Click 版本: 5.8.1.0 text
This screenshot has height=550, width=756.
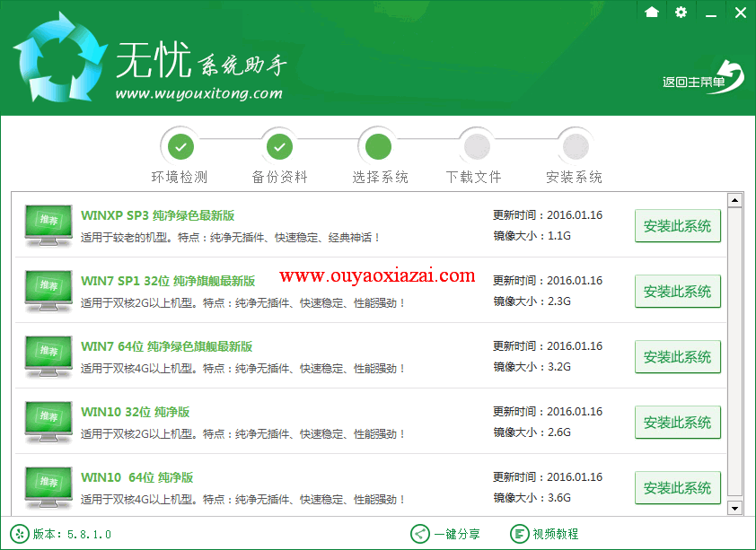(x=72, y=534)
